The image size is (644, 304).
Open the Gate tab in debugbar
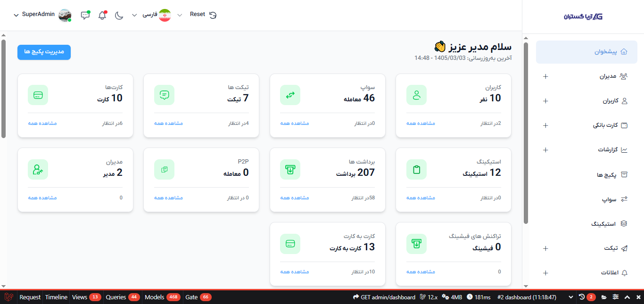[x=198, y=297]
